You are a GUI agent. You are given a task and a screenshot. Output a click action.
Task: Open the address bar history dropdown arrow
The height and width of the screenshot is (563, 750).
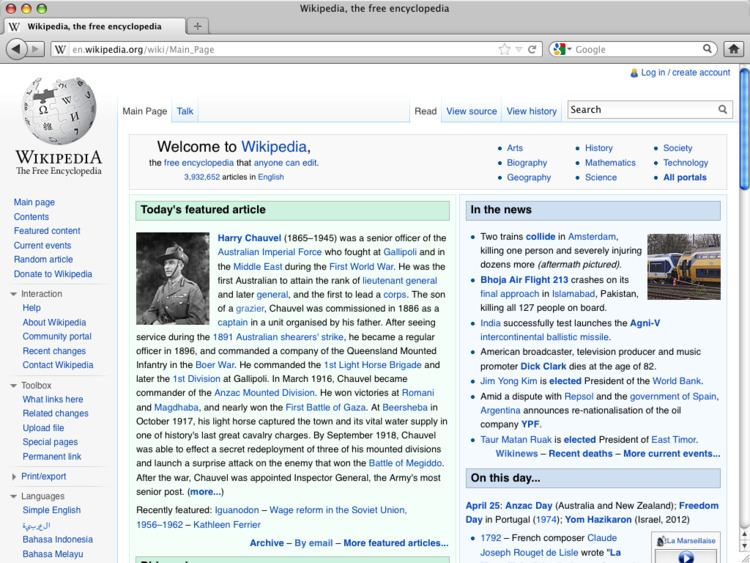tap(518, 49)
